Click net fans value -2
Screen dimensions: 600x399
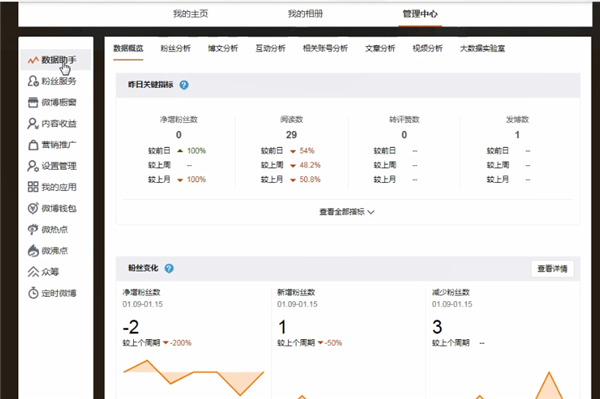coord(131,327)
